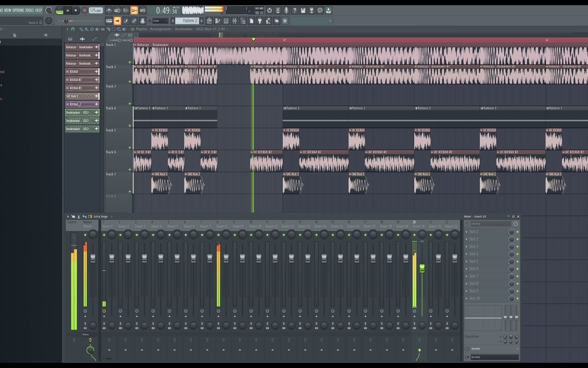Open mixer output (none) selector at bottom
Image resolution: width=588 pixels, height=368 pixels.
[495, 357]
